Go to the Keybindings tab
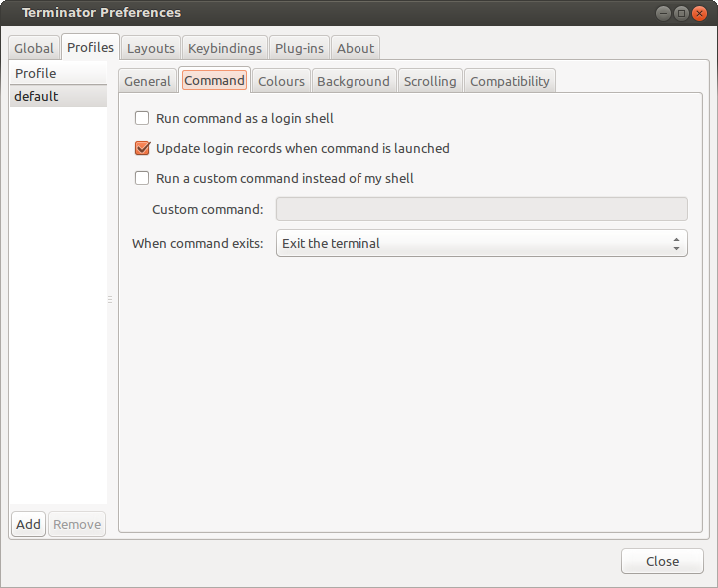Viewport: 718px width, 588px height. pos(225,48)
